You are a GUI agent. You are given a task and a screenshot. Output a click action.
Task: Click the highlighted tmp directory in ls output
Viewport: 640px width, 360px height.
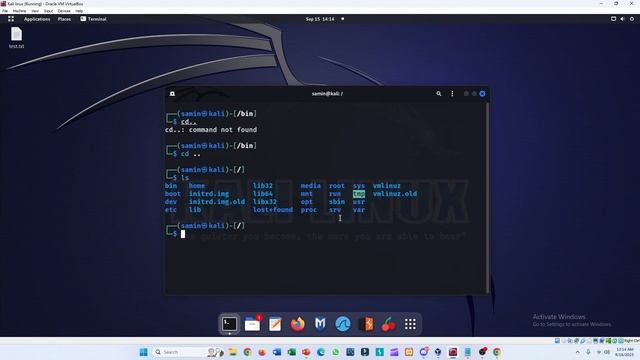click(359, 194)
